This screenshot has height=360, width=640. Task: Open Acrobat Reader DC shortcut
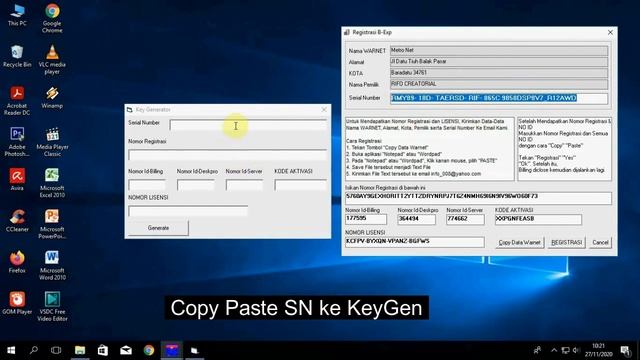point(17,100)
